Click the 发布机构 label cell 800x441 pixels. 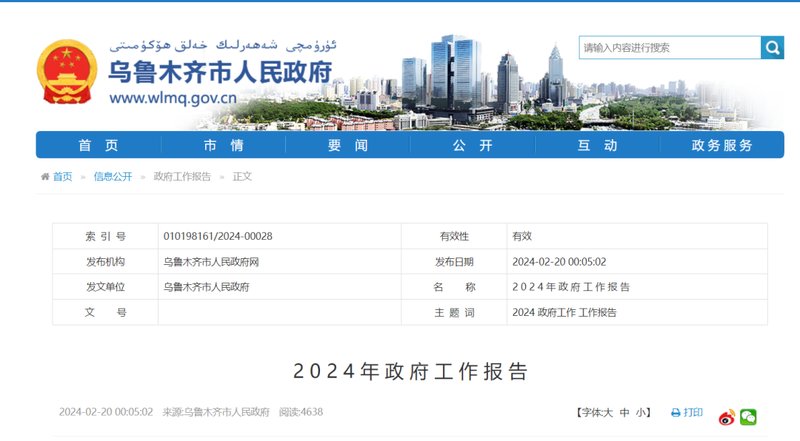click(106, 262)
